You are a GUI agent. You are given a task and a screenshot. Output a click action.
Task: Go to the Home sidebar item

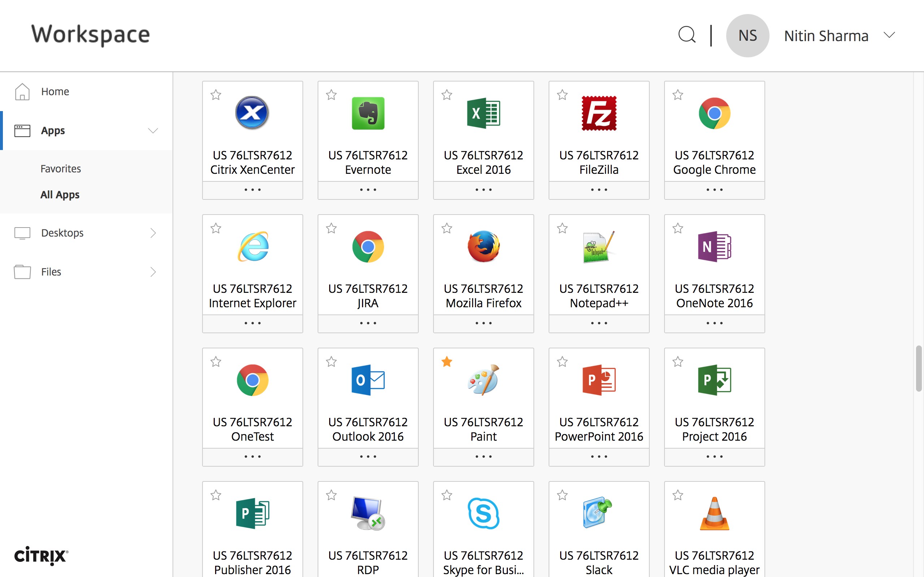tap(55, 92)
